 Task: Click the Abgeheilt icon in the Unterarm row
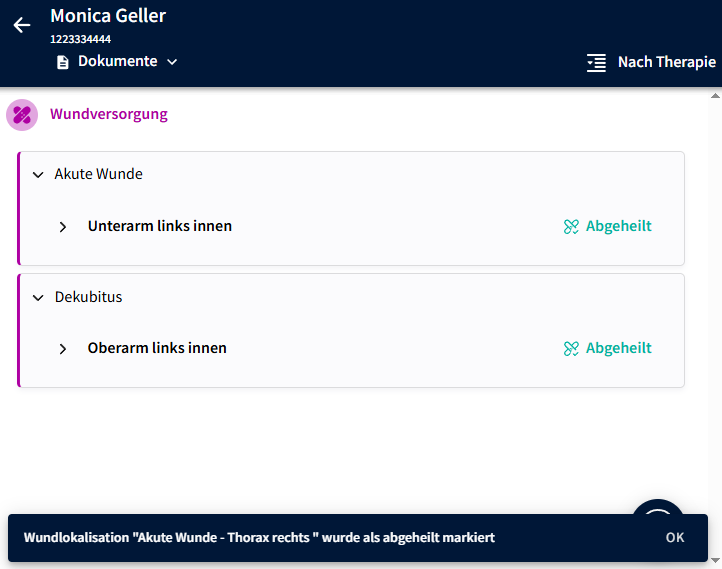(571, 227)
